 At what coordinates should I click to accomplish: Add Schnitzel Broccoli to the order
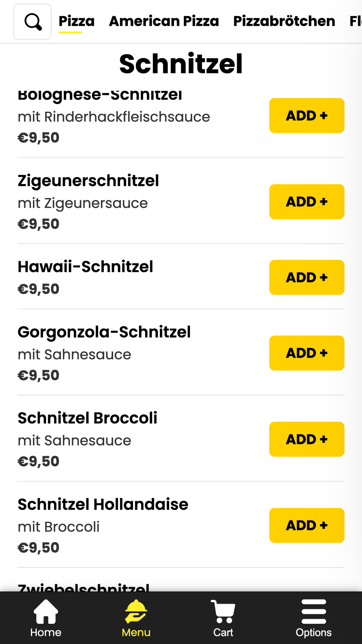(307, 439)
